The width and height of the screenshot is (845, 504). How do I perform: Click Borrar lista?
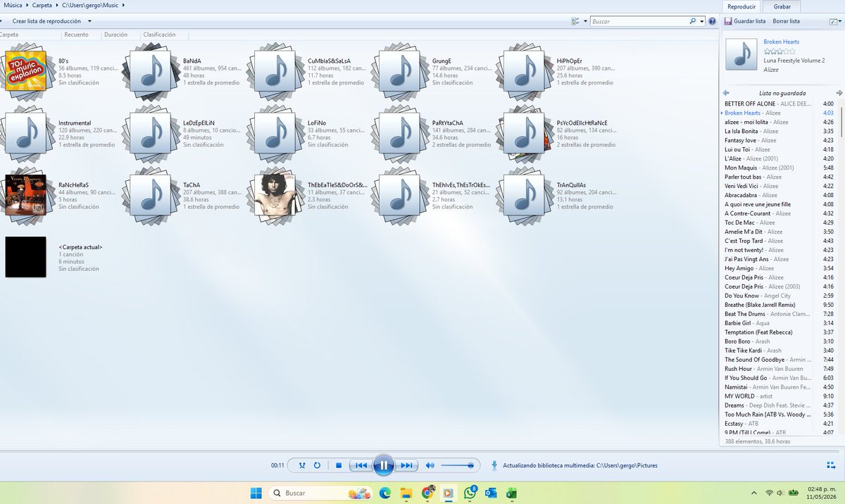(x=786, y=22)
